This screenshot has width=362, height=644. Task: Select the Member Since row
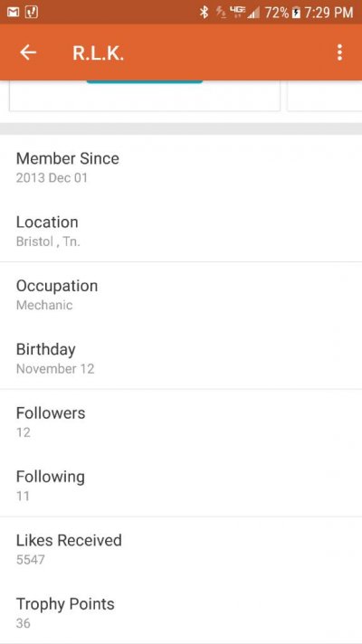point(181,167)
